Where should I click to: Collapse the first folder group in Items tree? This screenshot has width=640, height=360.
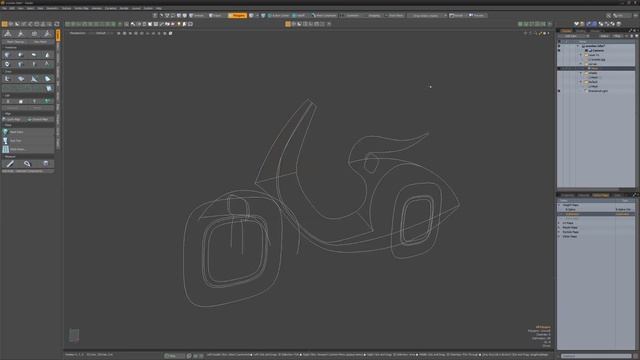click(x=581, y=55)
